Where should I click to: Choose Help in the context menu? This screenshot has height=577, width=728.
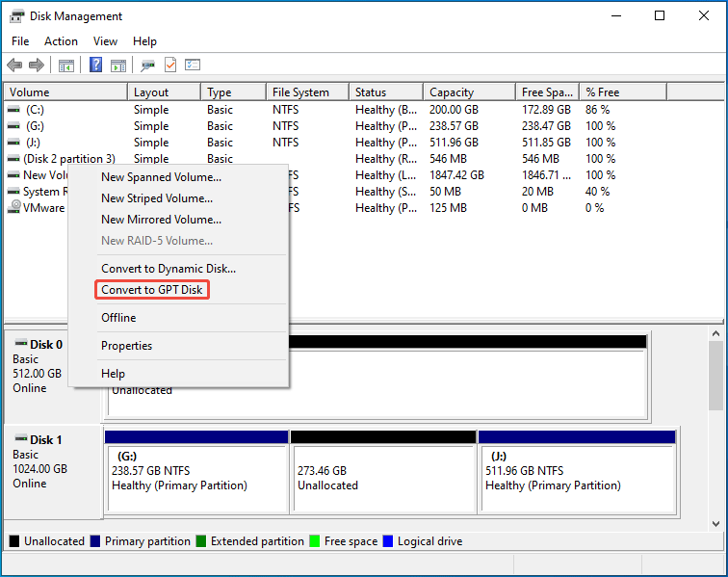178,374
